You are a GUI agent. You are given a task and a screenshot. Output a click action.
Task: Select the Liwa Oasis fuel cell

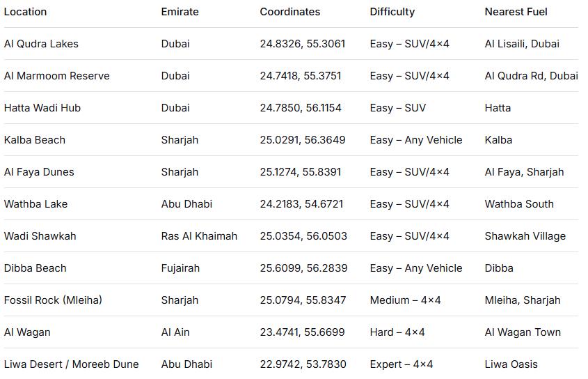(511, 364)
